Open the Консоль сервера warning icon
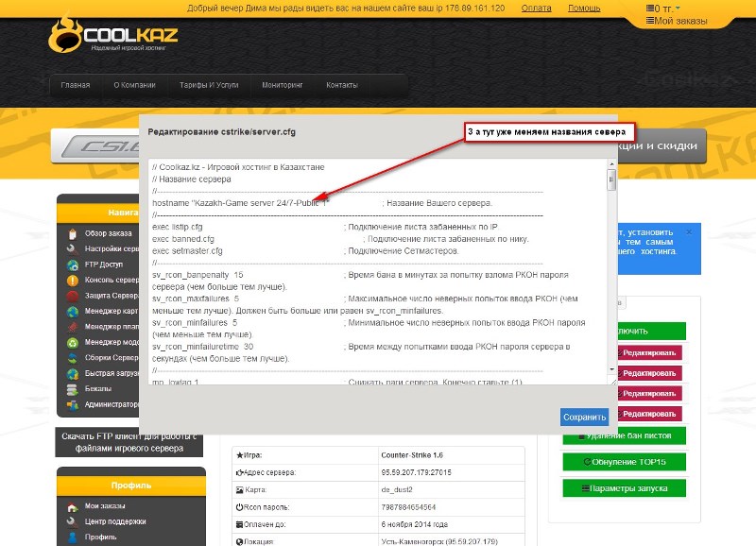The image size is (756, 546). pyautogui.click(x=73, y=280)
